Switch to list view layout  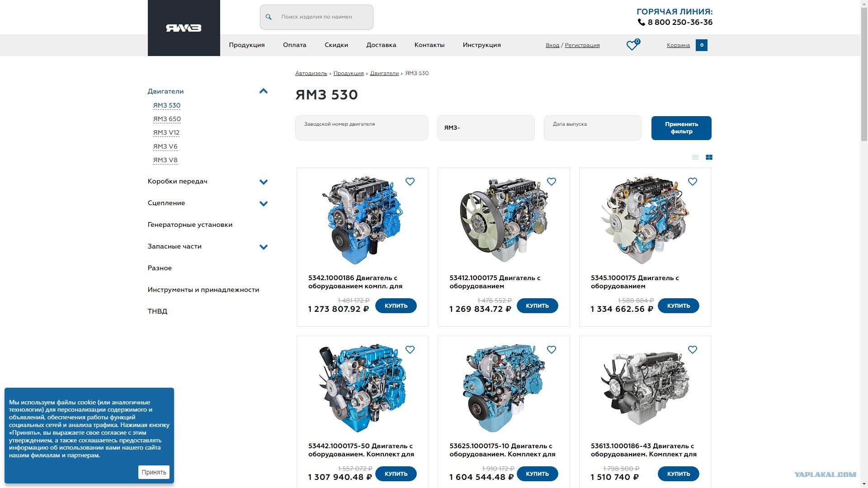coord(695,157)
